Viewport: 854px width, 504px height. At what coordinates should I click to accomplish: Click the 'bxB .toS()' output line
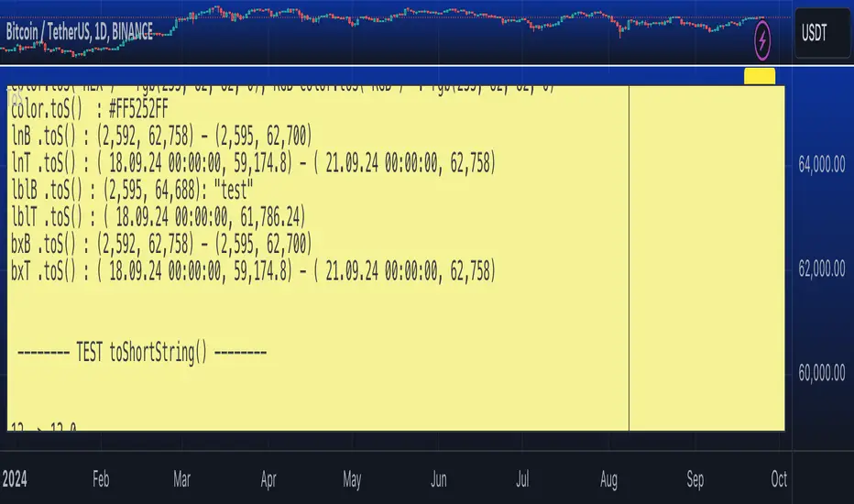(162, 244)
